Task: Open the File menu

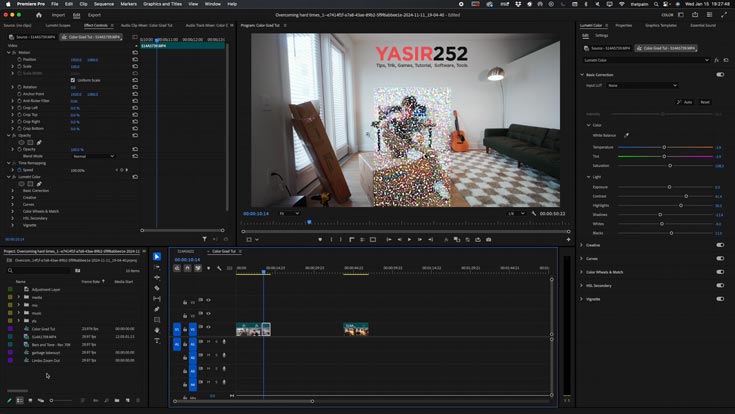Action: [x=55, y=4]
